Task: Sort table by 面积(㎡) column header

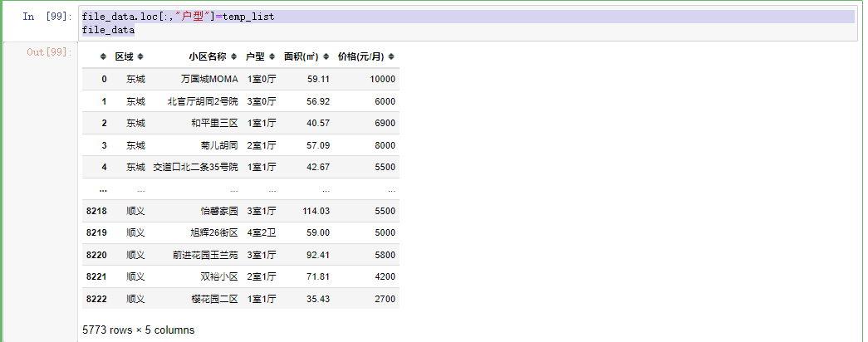Action: tap(306, 56)
